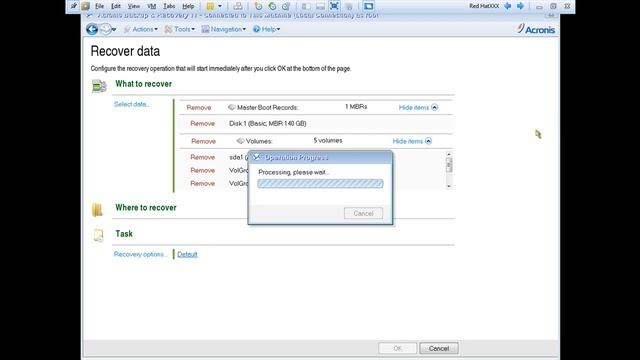
Task: Click the pin icon in VM toolbar
Action: click(x=73, y=6)
